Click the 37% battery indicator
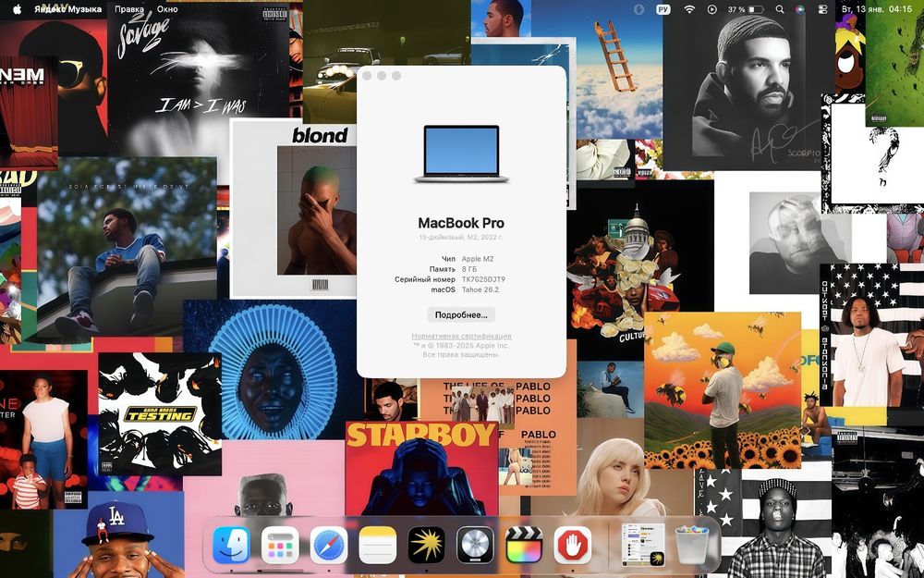 tap(746, 9)
